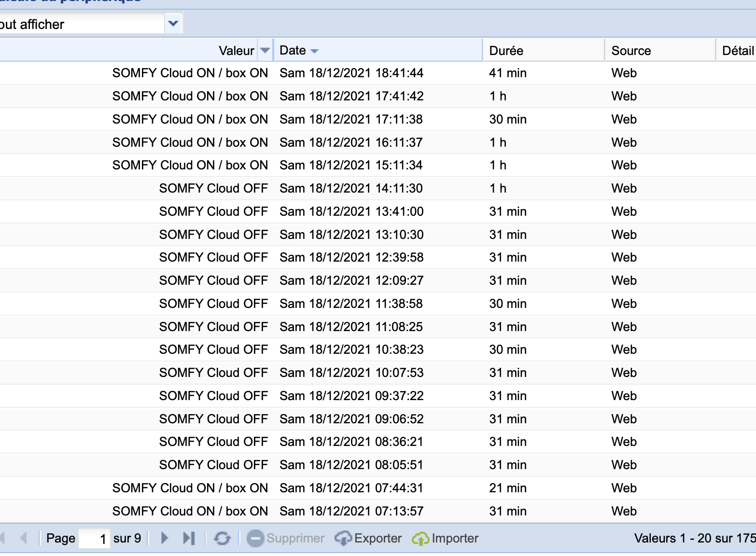The image size is (756, 556).
Task: Select the 09:37:22 date cell
Action: point(351,396)
